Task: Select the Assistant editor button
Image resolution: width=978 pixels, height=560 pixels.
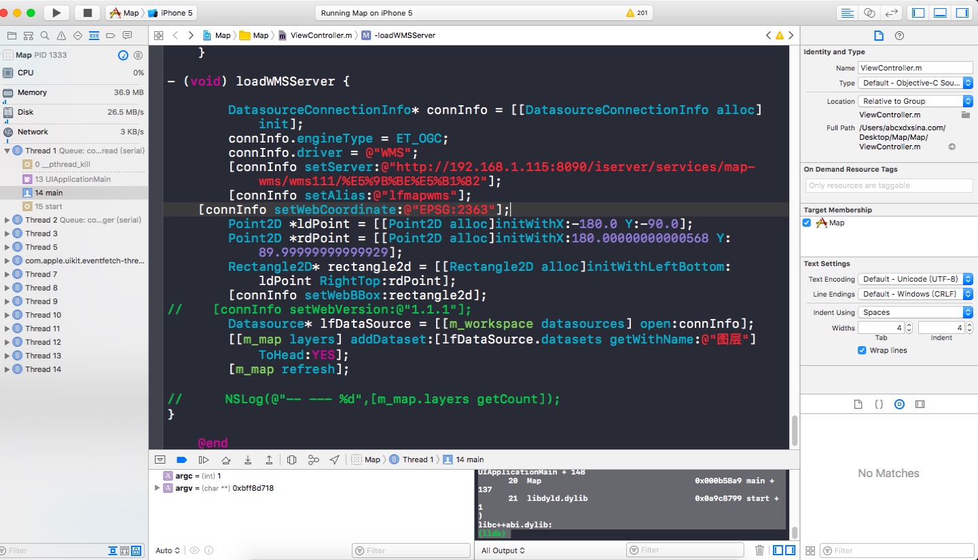Action: [x=869, y=13]
